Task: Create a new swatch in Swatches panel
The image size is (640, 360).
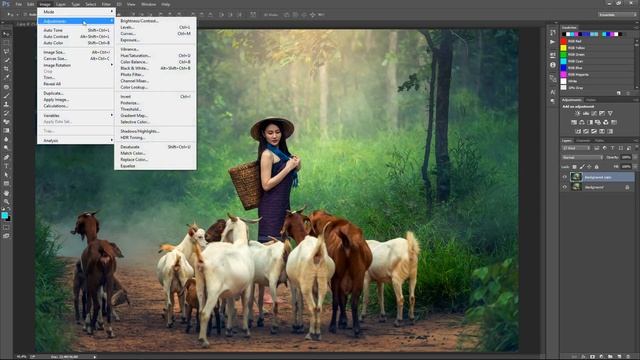Action: [x=619, y=93]
